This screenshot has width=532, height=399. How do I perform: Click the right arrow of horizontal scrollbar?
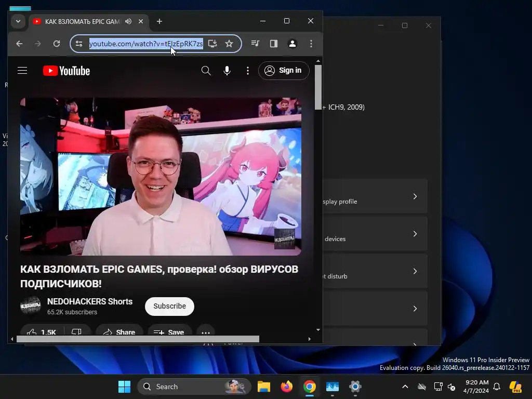[x=310, y=339]
